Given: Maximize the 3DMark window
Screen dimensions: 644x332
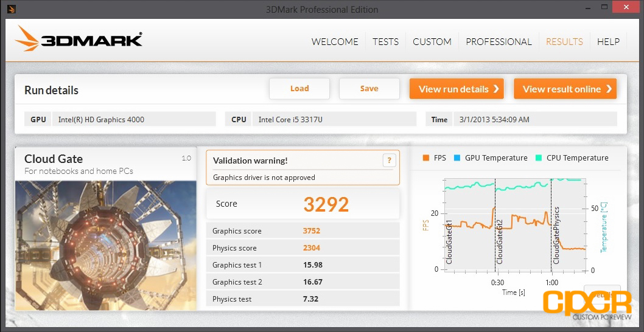Looking at the screenshot, I should pyautogui.click(x=604, y=7).
